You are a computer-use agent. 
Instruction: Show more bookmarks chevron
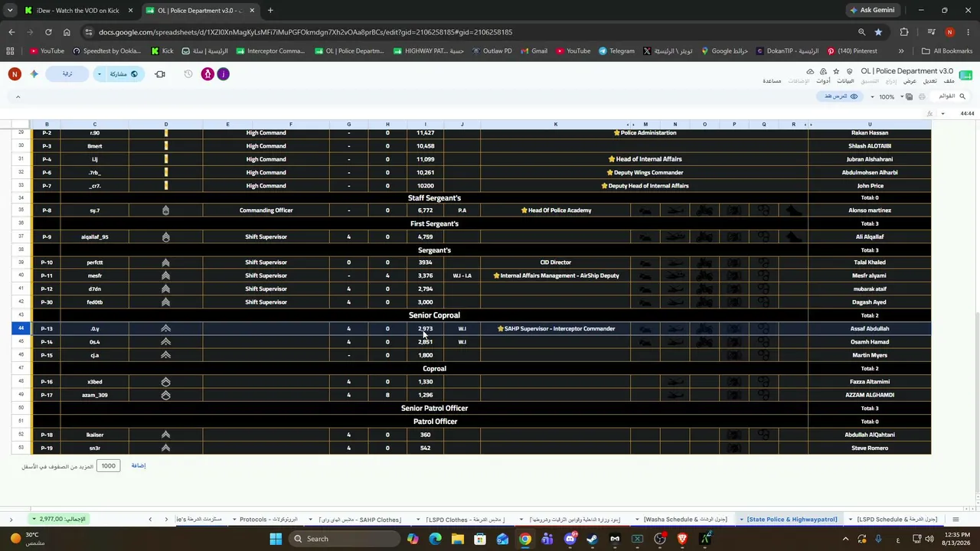coord(900,51)
